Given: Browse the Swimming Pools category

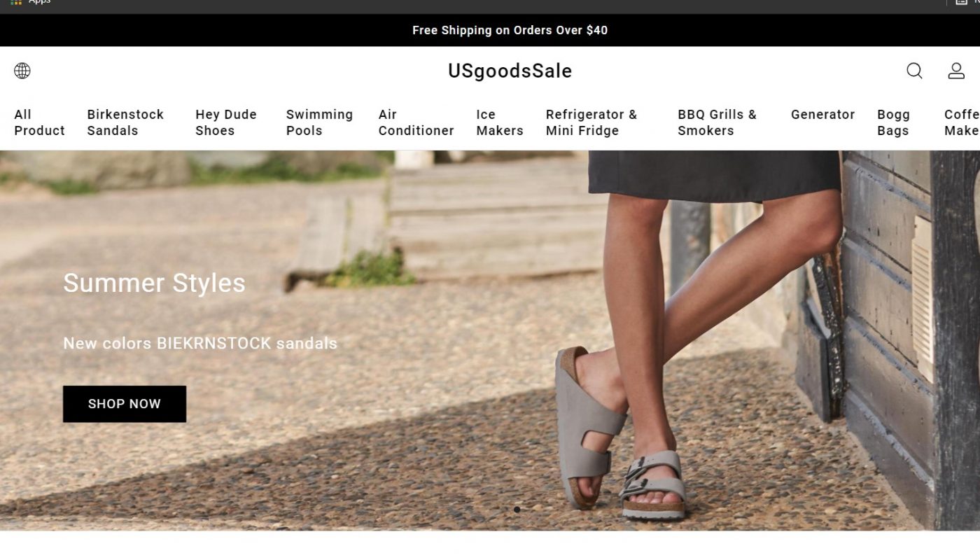Looking at the screenshot, I should tap(319, 122).
